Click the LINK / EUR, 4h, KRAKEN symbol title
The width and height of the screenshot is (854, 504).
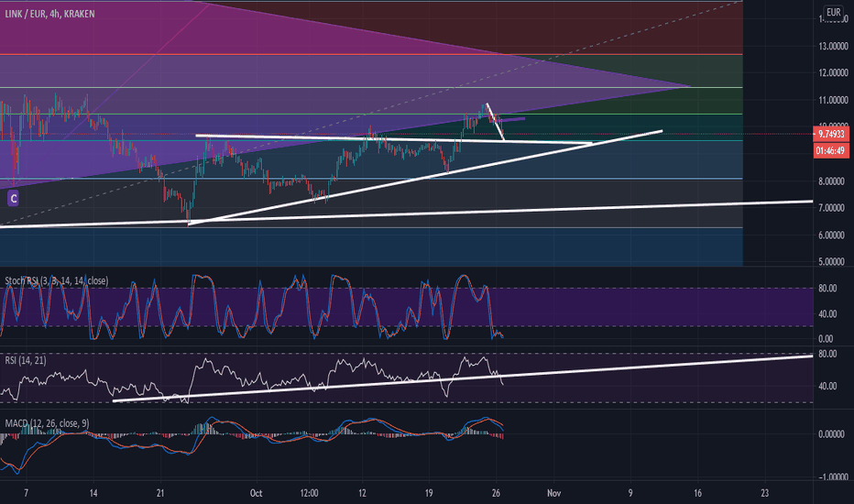click(49, 14)
